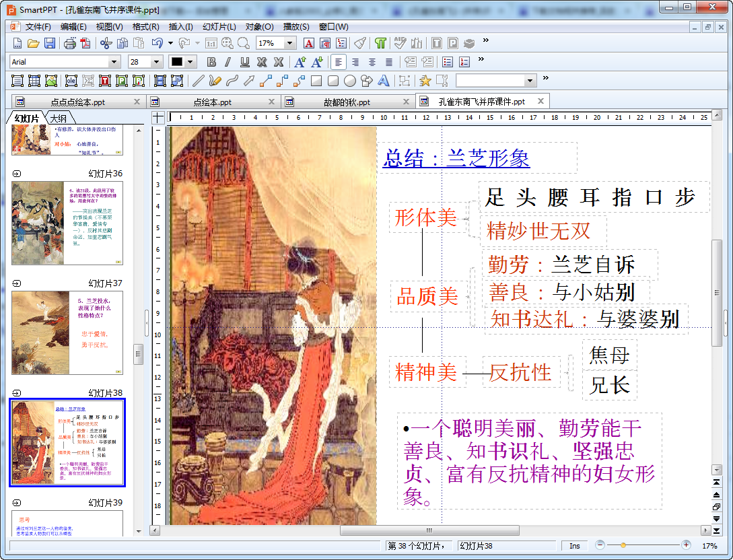This screenshot has width=733, height=560.
Task: Export the presentation as PDF
Action: click(85, 44)
